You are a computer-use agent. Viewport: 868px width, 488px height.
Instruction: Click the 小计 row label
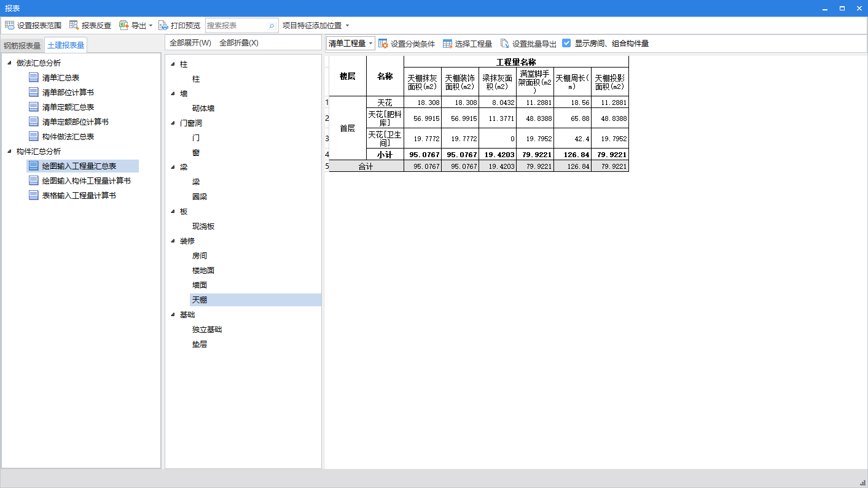[385, 155]
